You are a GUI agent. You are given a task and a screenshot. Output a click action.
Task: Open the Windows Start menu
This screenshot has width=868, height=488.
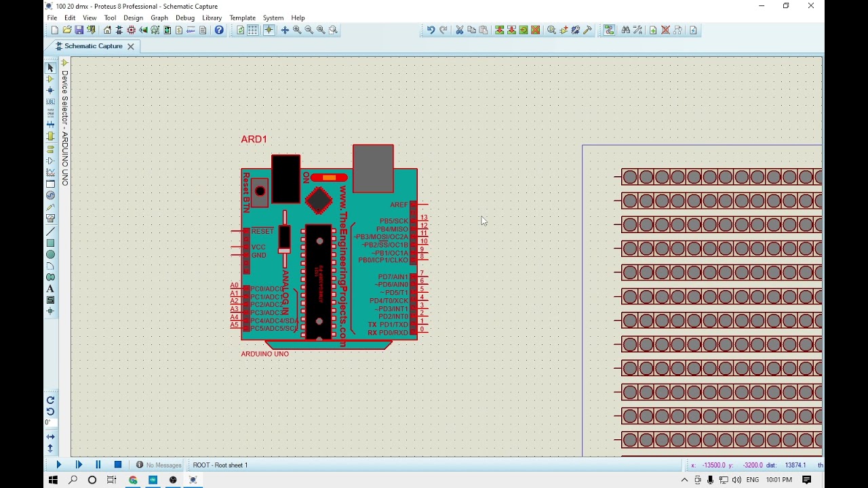click(53, 480)
